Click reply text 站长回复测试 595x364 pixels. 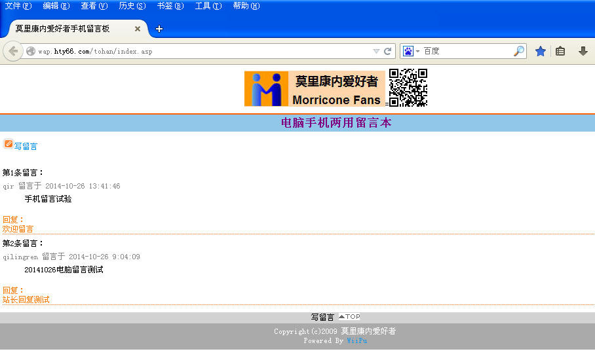(26, 300)
